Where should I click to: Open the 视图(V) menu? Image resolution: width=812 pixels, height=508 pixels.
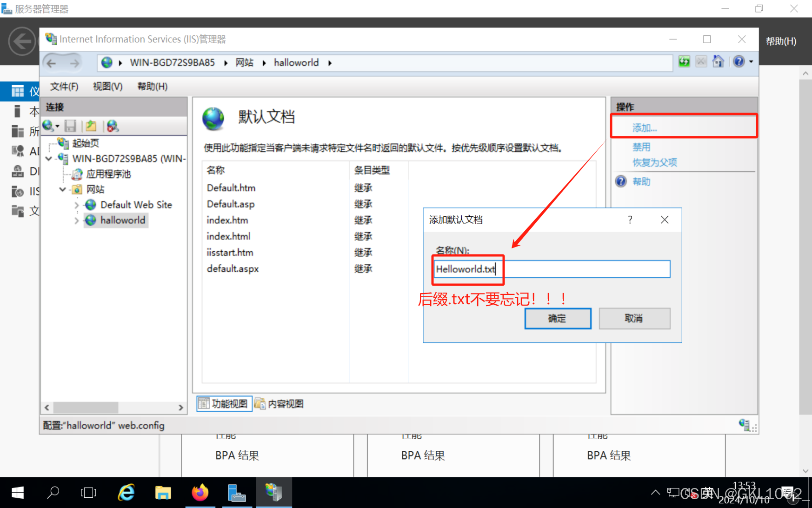(x=107, y=87)
